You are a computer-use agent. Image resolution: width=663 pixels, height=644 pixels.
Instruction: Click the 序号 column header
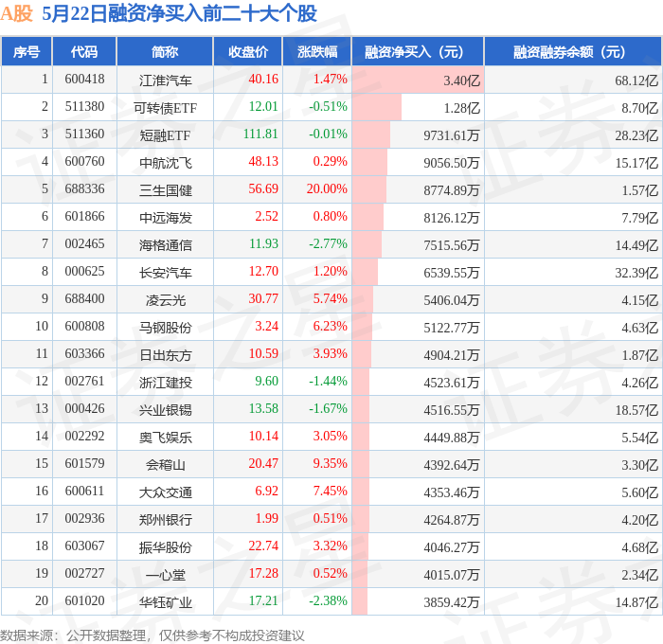click(27, 51)
